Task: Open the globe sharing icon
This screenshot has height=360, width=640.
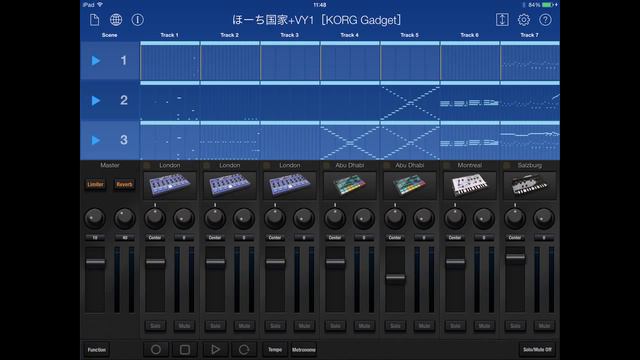Action: pyautogui.click(x=116, y=20)
